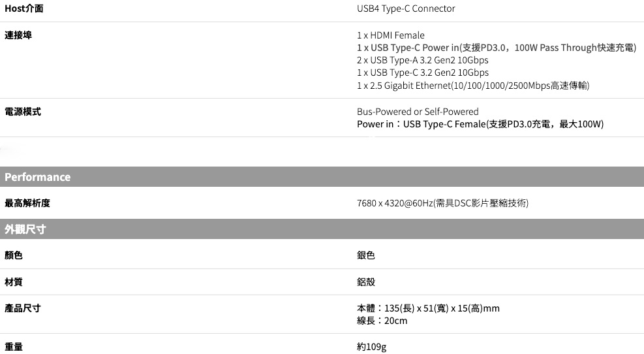Click the 連接埠 row label
This screenshot has width=644, height=354.
18,35
